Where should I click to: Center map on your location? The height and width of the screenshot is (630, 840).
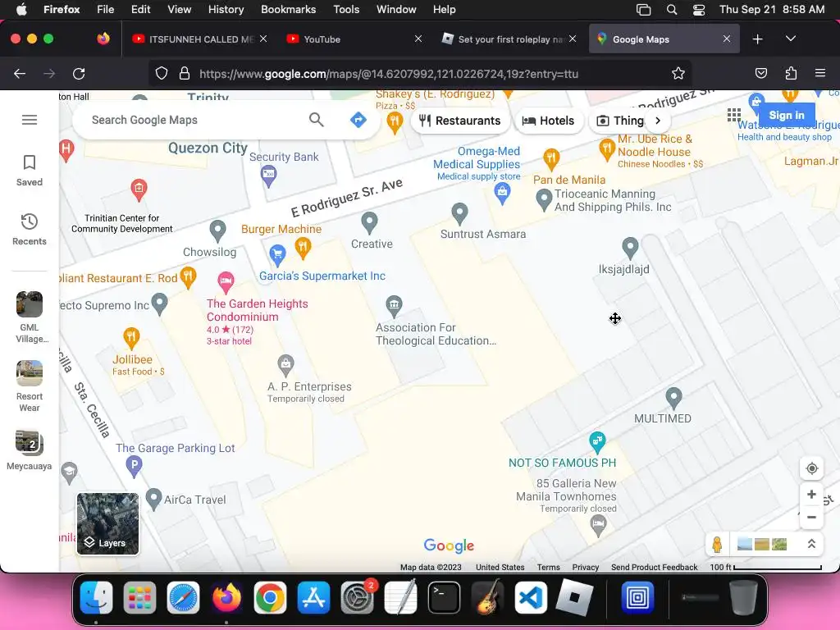coord(811,468)
